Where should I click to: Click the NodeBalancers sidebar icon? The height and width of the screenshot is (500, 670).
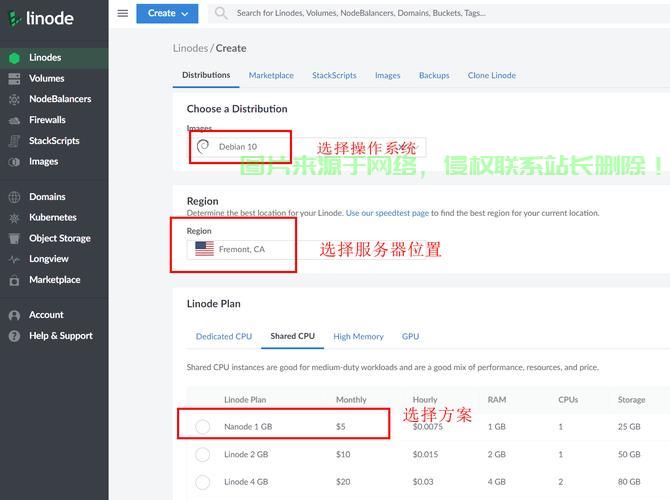tap(14, 99)
